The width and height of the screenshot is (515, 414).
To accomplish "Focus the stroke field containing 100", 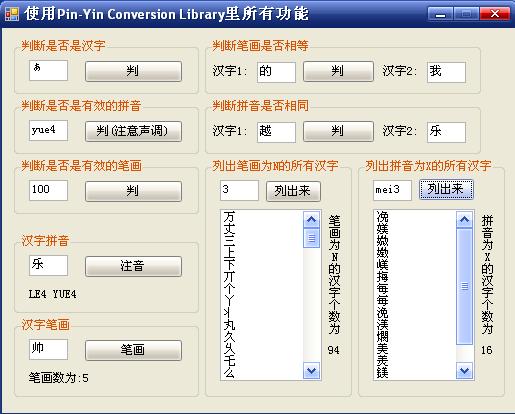I will 48,190.
